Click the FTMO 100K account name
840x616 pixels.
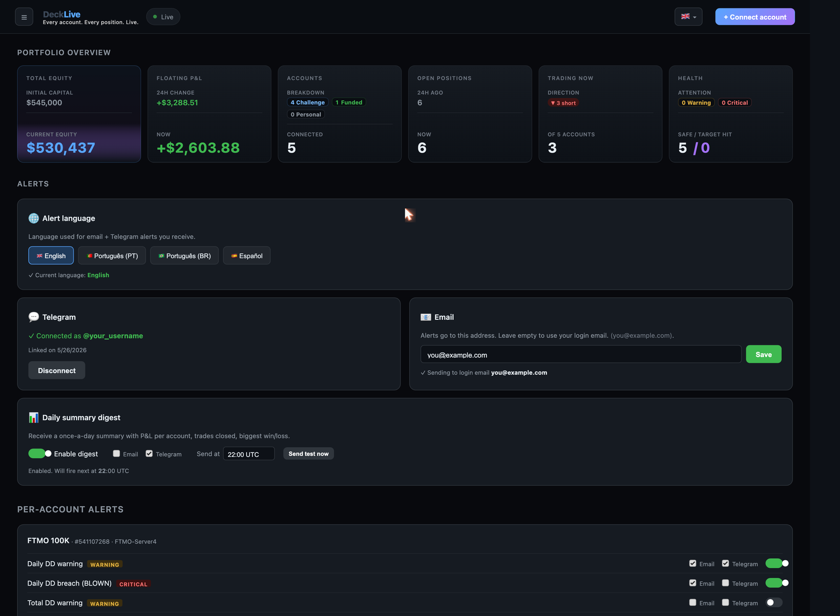coord(48,540)
